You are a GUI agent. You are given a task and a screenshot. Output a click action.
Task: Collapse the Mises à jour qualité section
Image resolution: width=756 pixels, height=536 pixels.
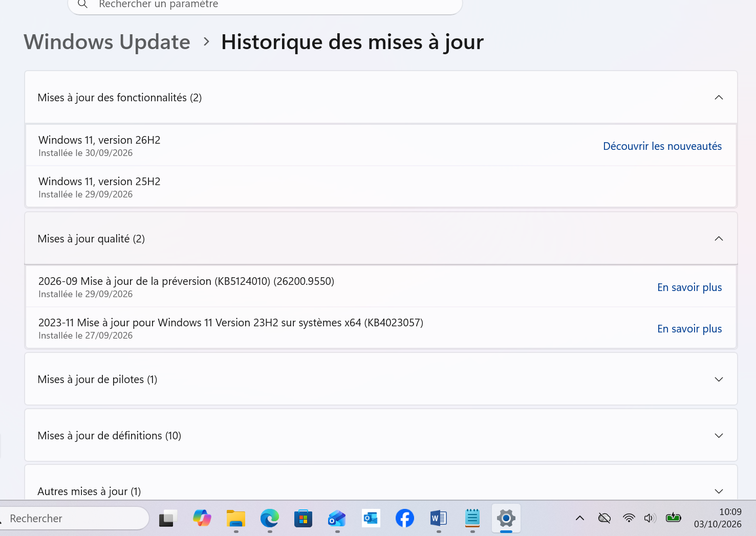point(719,239)
